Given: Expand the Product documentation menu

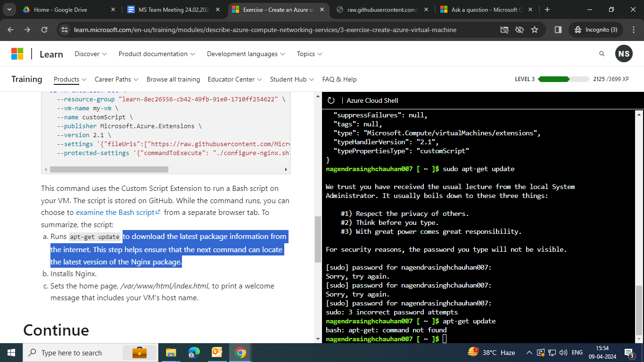Looking at the screenshot, I should tap(157, 54).
